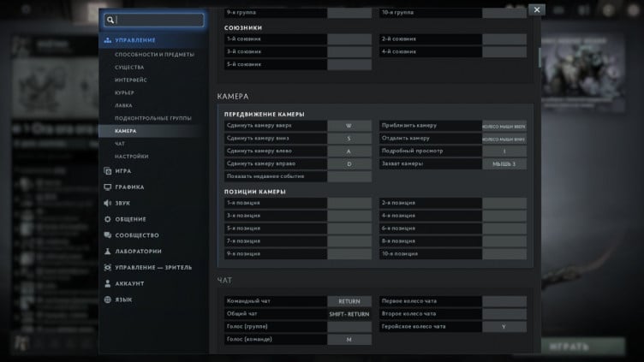Click the speaker icon beside ЗВУК
Screen dimensions: 644x362
(x=107, y=204)
